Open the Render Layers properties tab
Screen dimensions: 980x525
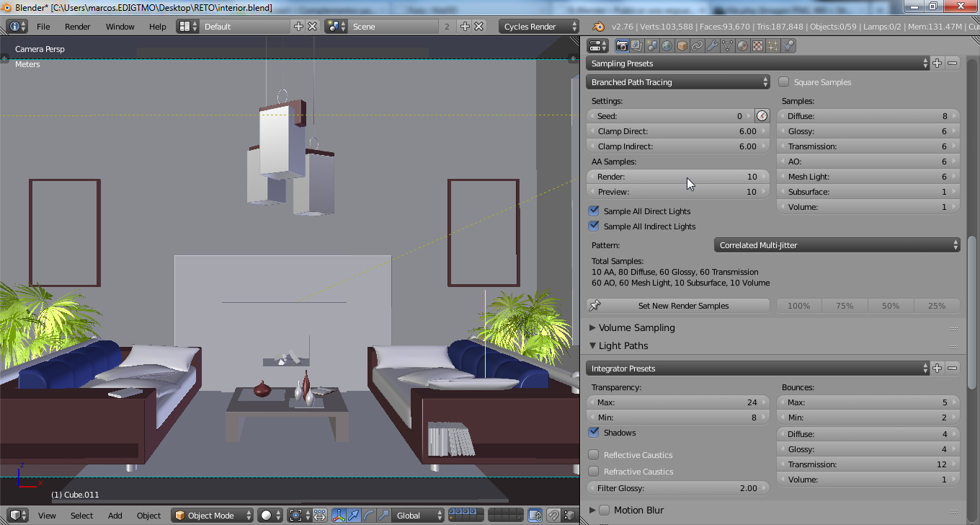tap(637, 45)
